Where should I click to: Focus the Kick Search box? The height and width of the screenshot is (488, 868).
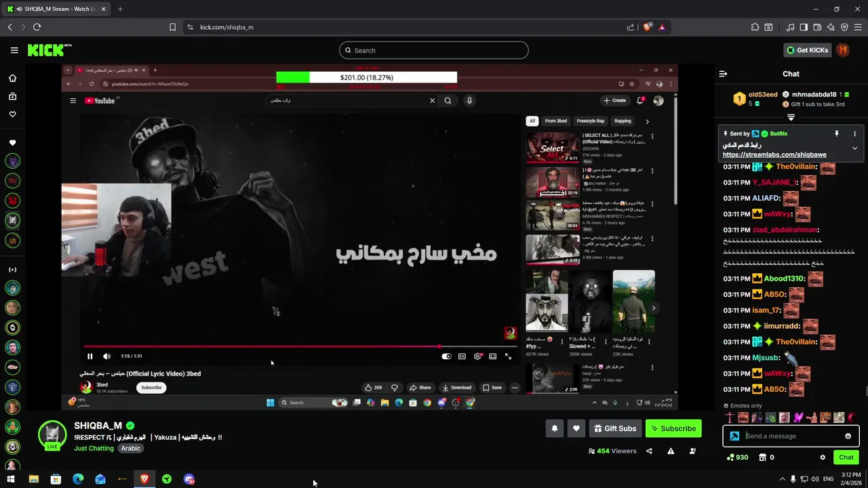point(434,50)
